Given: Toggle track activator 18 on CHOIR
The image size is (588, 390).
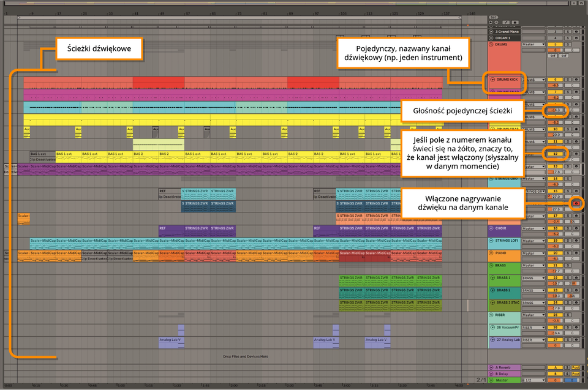Looking at the screenshot, I should click(556, 228).
